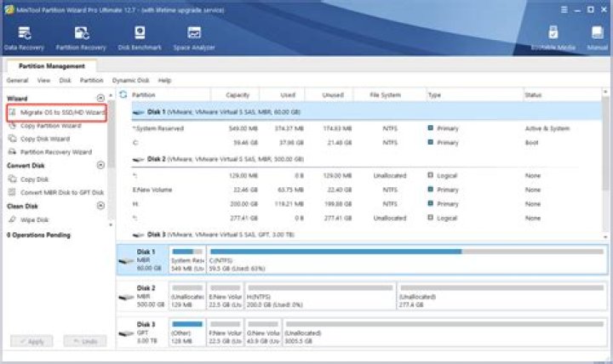Select the H: partition row
This screenshot has height=364, width=613.
click(367, 204)
